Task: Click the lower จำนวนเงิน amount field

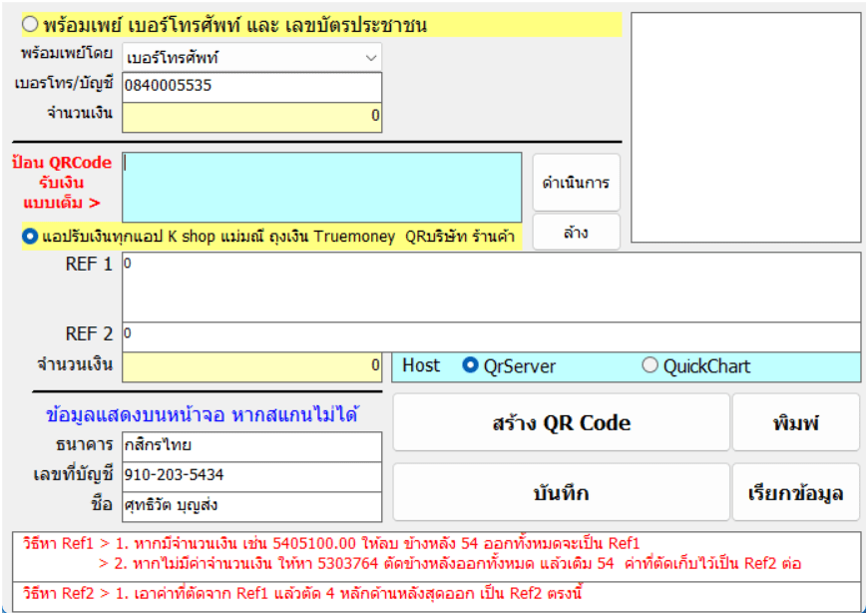Action: [251, 366]
